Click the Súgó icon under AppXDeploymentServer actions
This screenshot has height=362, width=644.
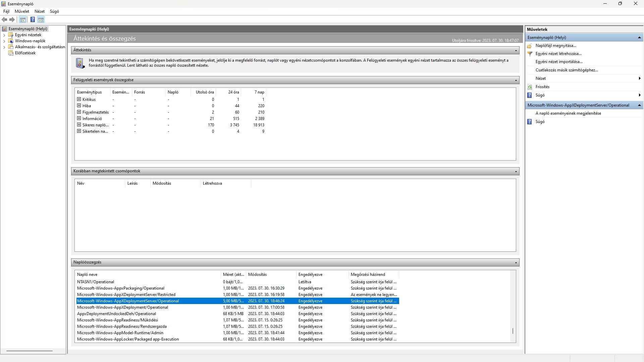pyautogui.click(x=530, y=122)
